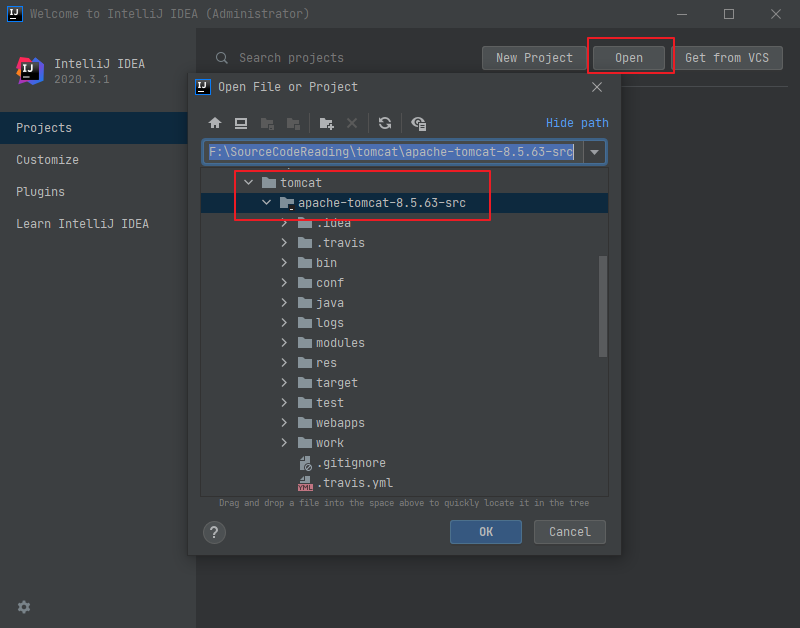Click the apache-tomcat project folder icon
800x628 pixels.
click(x=287, y=203)
